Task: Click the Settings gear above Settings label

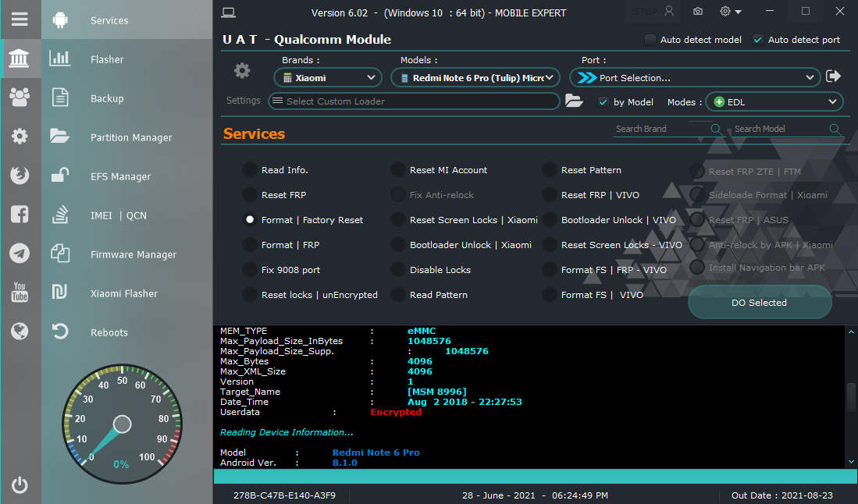Action: pyautogui.click(x=242, y=70)
